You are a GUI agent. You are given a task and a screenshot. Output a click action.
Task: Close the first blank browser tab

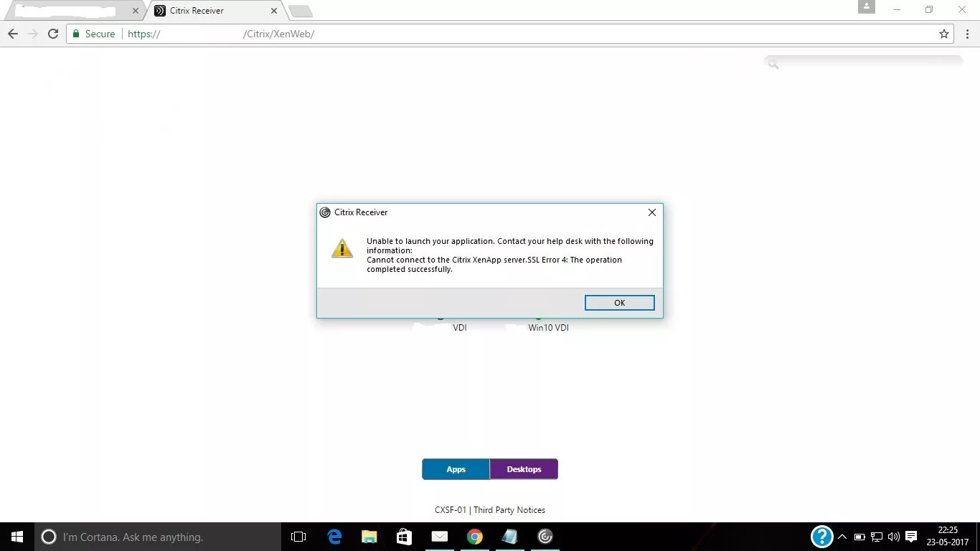click(135, 11)
